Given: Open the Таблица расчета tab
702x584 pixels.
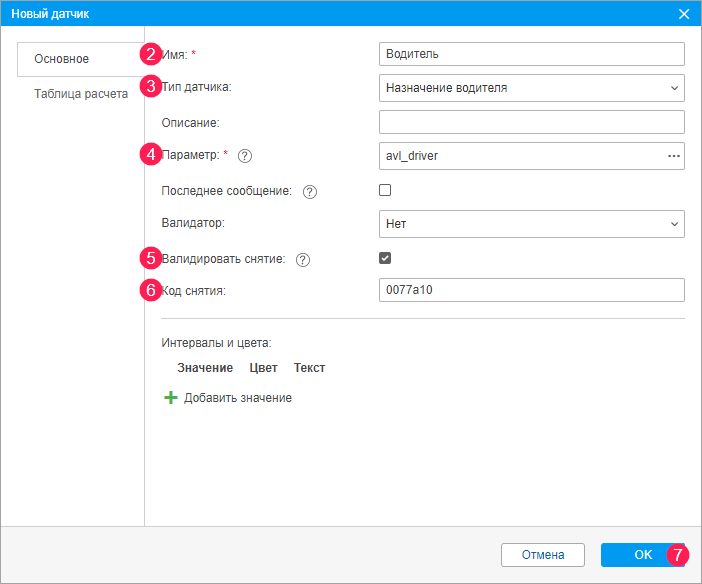Looking at the screenshot, I should 81,95.
